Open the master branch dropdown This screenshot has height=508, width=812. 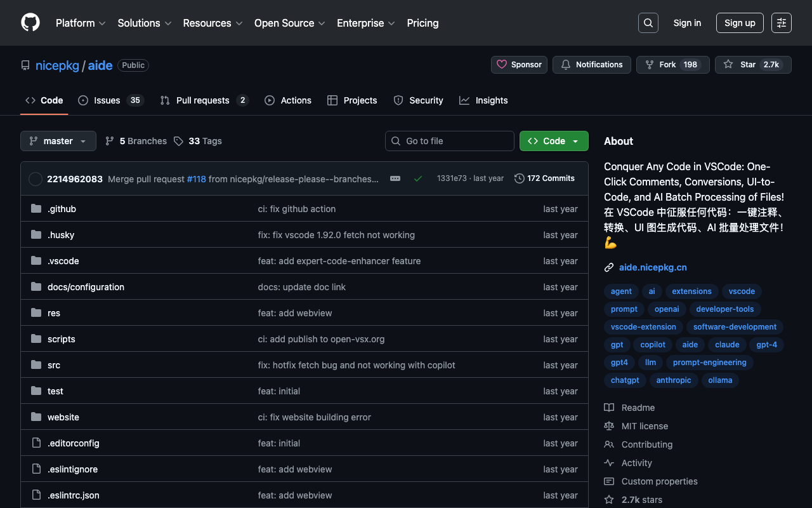click(58, 141)
